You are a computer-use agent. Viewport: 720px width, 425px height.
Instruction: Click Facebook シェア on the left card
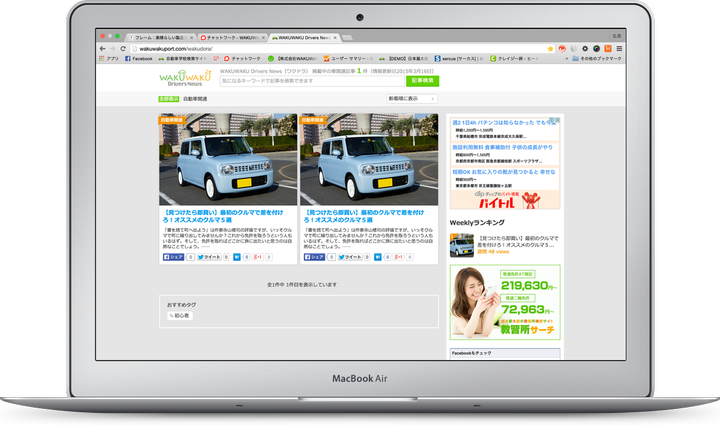(x=174, y=257)
